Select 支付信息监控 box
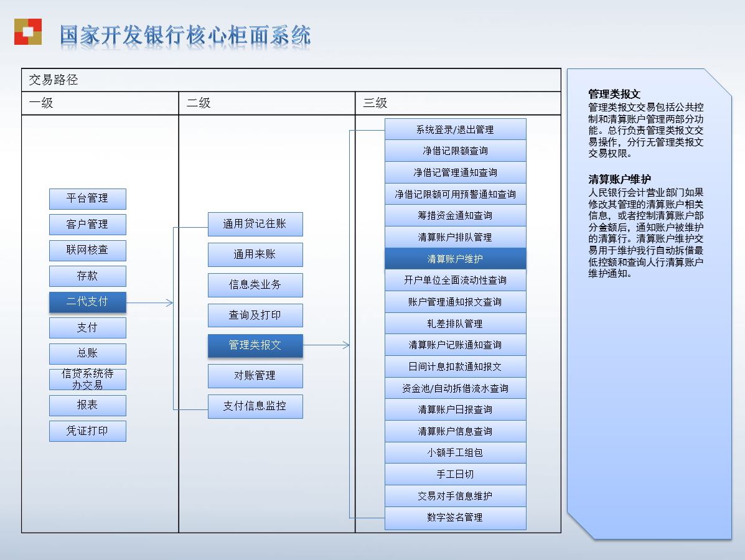745x560 pixels. [x=255, y=406]
